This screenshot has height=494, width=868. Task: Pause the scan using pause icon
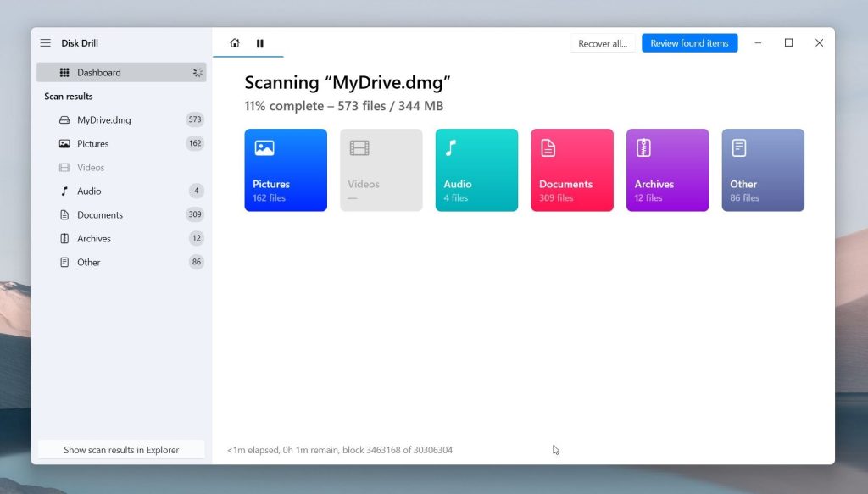[x=260, y=42]
